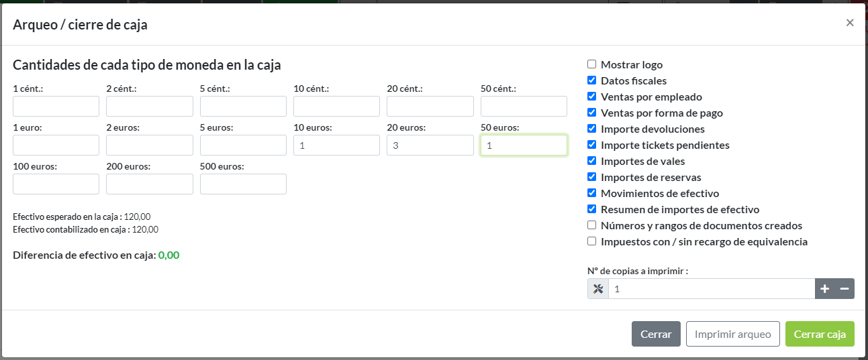
Task: Focus the 2 euros quantity field
Action: click(x=149, y=145)
